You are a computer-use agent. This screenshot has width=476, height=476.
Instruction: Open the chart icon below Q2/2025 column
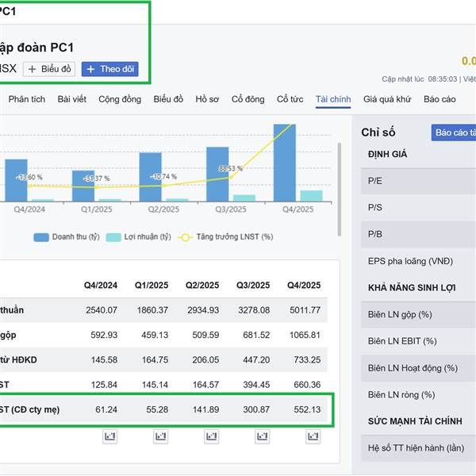[x=212, y=436]
